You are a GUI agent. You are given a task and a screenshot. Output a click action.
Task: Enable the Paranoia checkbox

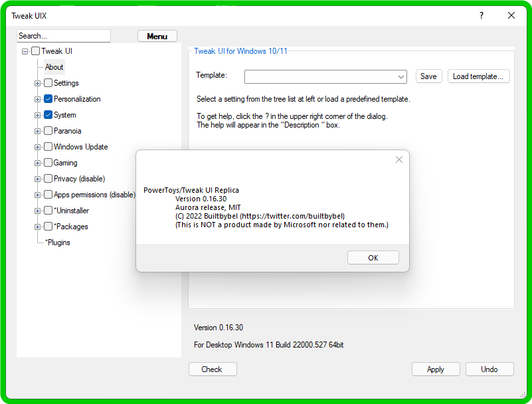[48, 131]
